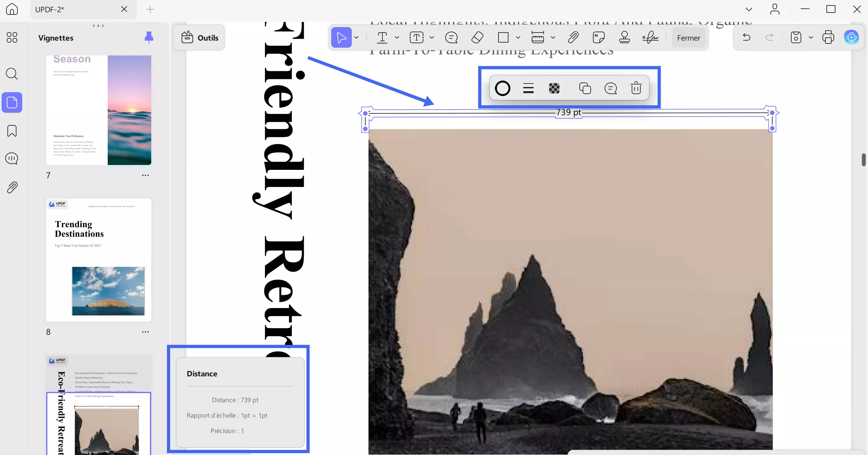Select the measurement ruler tool
868x455 pixels.
(x=538, y=37)
